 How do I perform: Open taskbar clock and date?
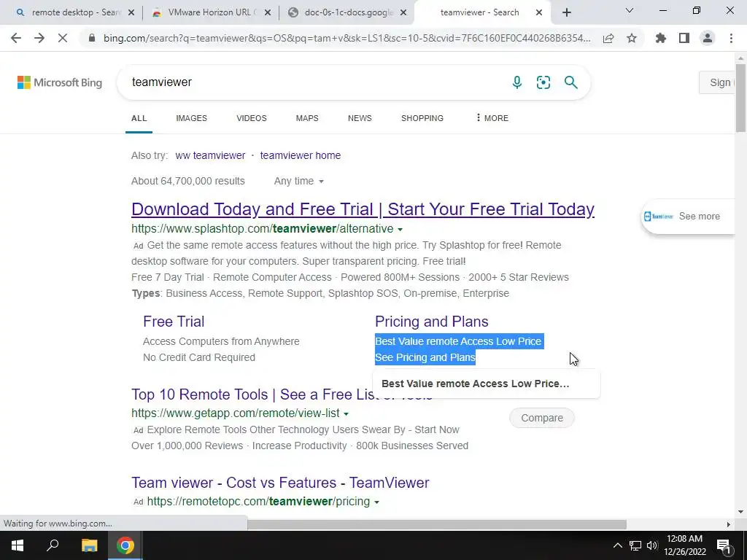pos(684,545)
